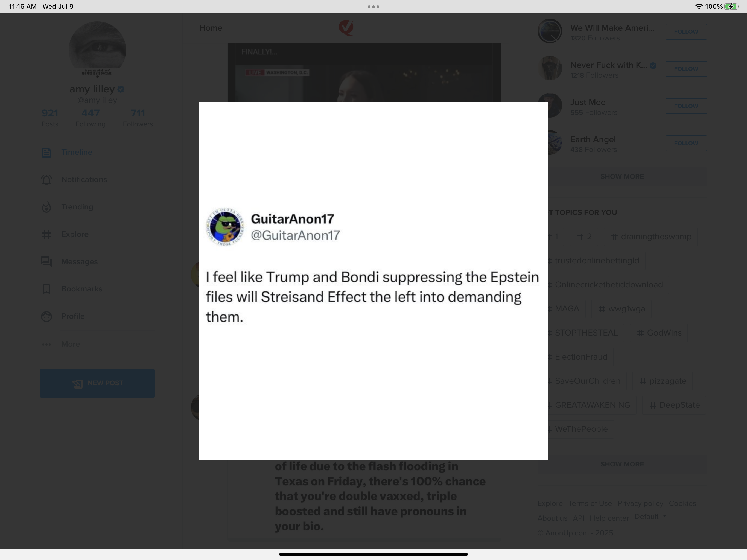Open the Home tab heading

click(x=210, y=28)
